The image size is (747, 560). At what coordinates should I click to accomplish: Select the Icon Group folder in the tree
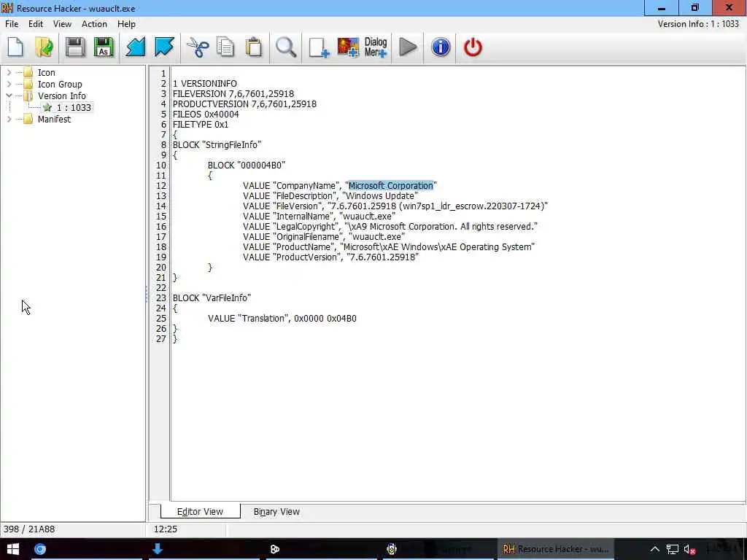tap(60, 85)
